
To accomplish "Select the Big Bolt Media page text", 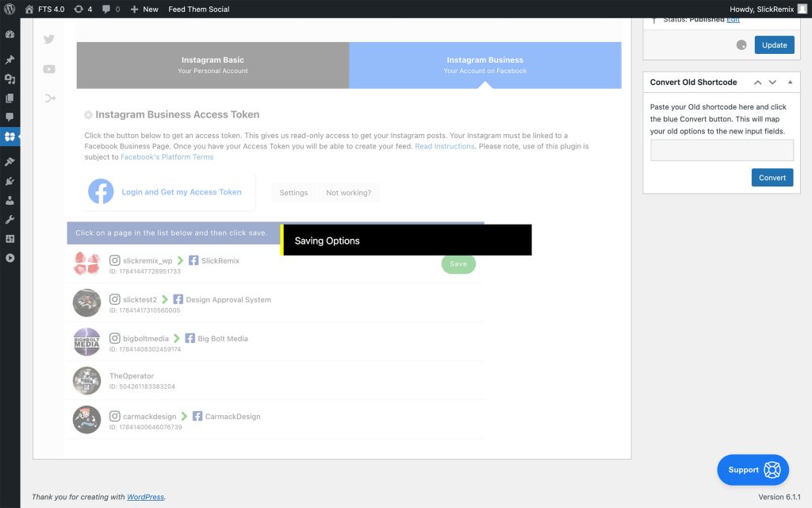I will 223,338.
